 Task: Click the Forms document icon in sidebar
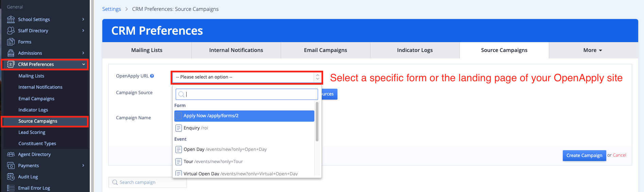point(11,42)
